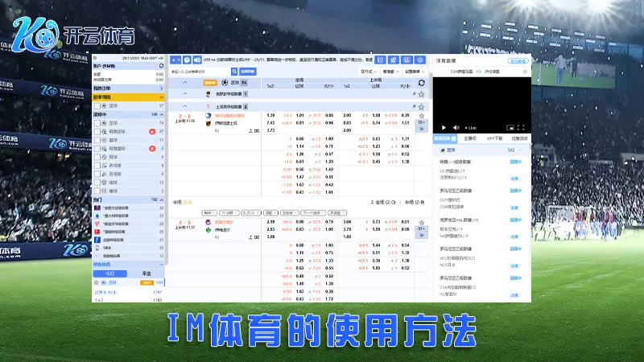
Task: Open stats icon in first match row
Action: tap(250, 131)
